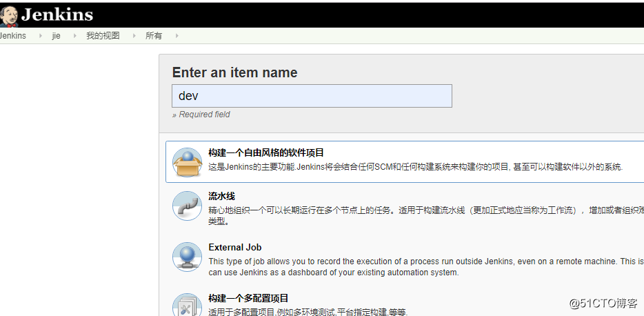Image resolution: width=644 pixels, height=316 pixels.
Task: Focus the item name input containing dev
Action: click(x=312, y=96)
